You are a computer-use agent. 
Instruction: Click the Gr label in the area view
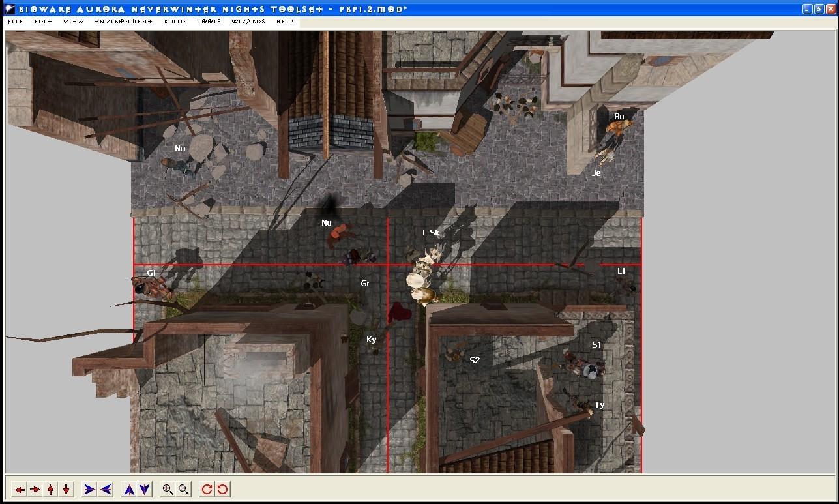click(365, 284)
